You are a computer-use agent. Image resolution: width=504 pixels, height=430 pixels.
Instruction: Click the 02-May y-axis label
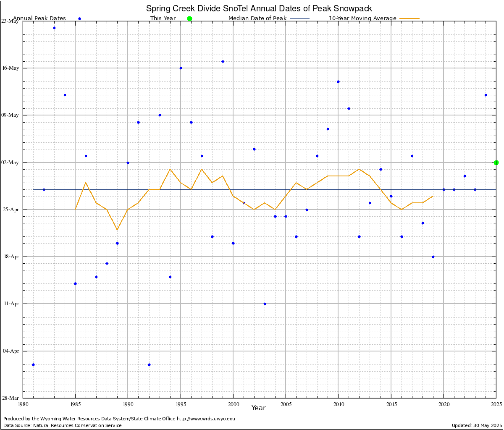coord(10,163)
